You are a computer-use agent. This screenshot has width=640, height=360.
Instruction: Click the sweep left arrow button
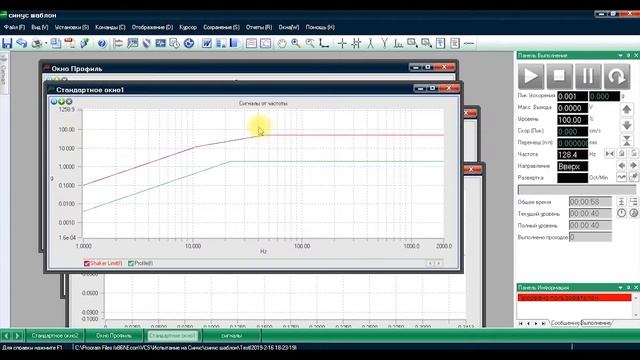pyautogui.click(x=621, y=166)
